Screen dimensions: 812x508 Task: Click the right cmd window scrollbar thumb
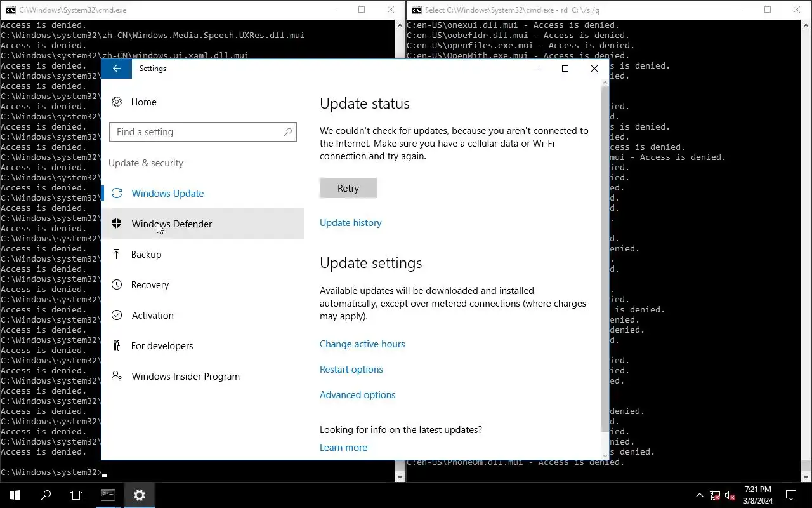[x=806, y=467]
